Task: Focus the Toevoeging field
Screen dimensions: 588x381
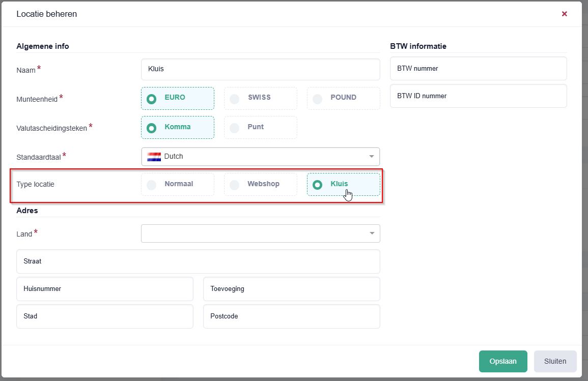Action: point(291,289)
